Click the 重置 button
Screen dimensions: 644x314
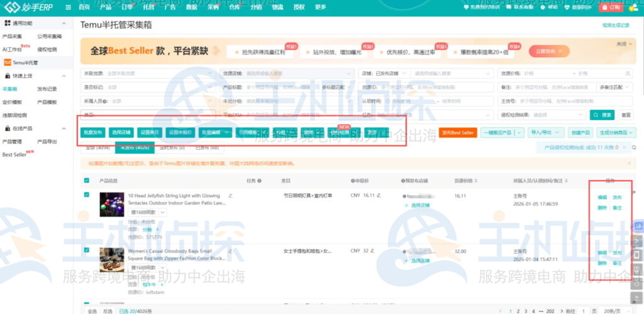pos(626,115)
